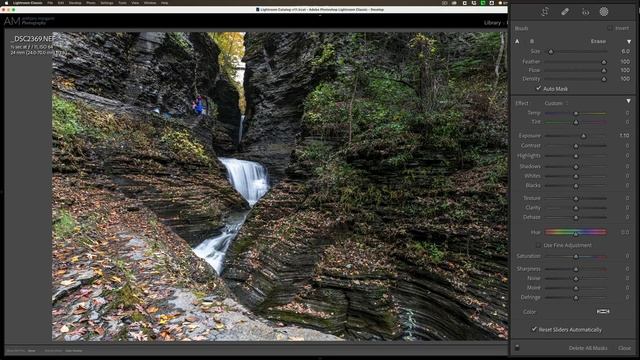Click the Defringe slider handle
640x360 pixels.
[x=576, y=298]
